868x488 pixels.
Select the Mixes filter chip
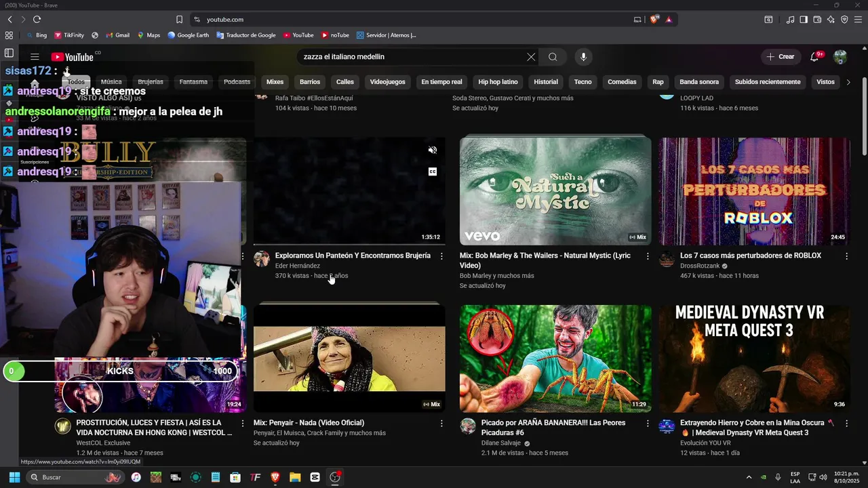(275, 82)
